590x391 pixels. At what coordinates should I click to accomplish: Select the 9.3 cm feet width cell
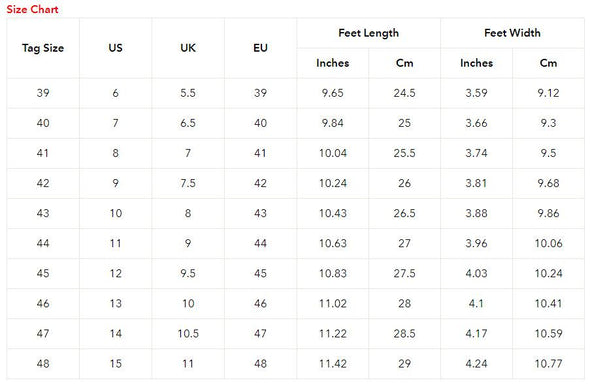(x=548, y=123)
